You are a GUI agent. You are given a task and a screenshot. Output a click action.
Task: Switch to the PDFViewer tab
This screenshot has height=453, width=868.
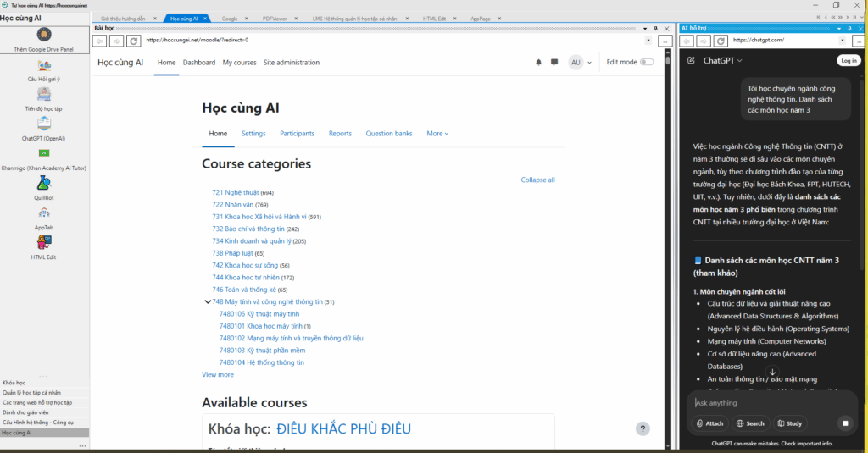point(273,18)
